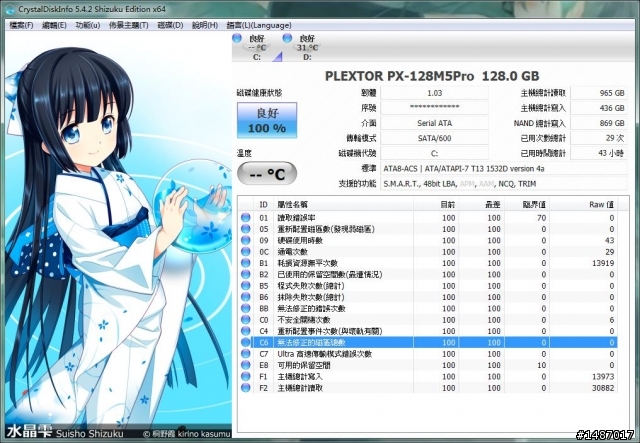
Task: Open the 磁碟(D) menu
Action: click(x=170, y=25)
